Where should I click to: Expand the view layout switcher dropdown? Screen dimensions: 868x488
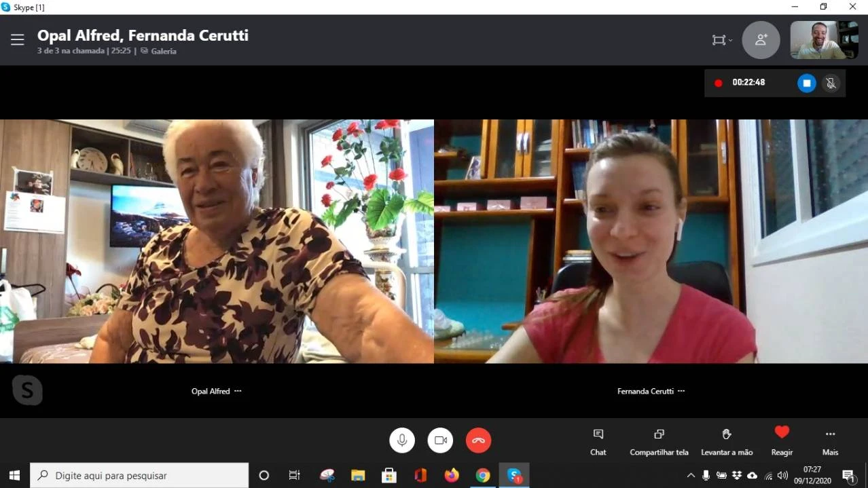[x=721, y=40]
